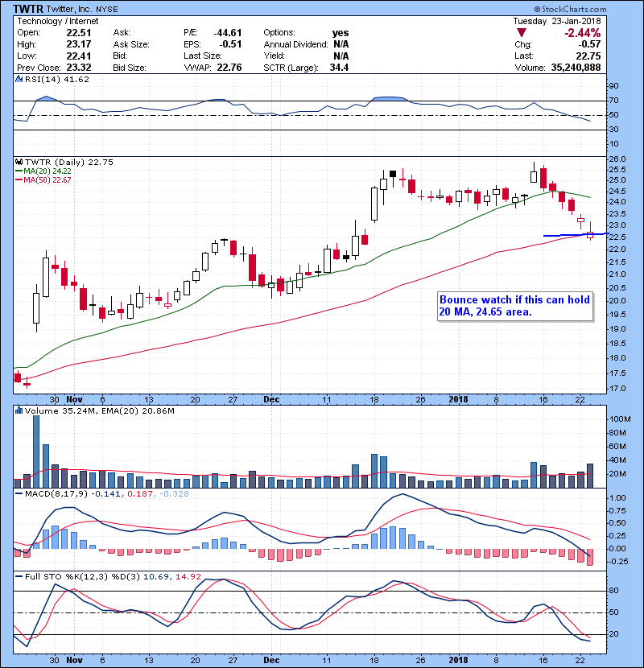
Task: Click the TWTR ticker symbol in the header
Action: [28, 9]
